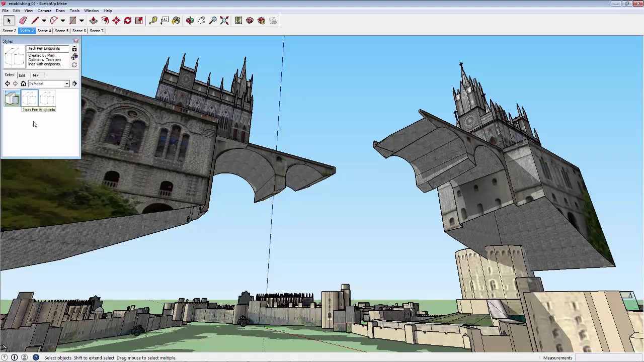Click the sign-in person icon in the status bar
644x362 pixels.
(x=24, y=357)
